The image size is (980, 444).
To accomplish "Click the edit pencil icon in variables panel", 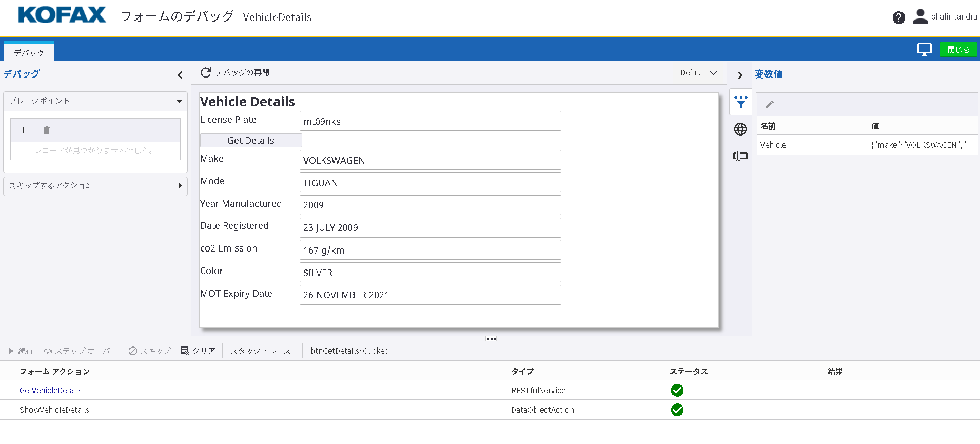I will click(x=769, y=105).
